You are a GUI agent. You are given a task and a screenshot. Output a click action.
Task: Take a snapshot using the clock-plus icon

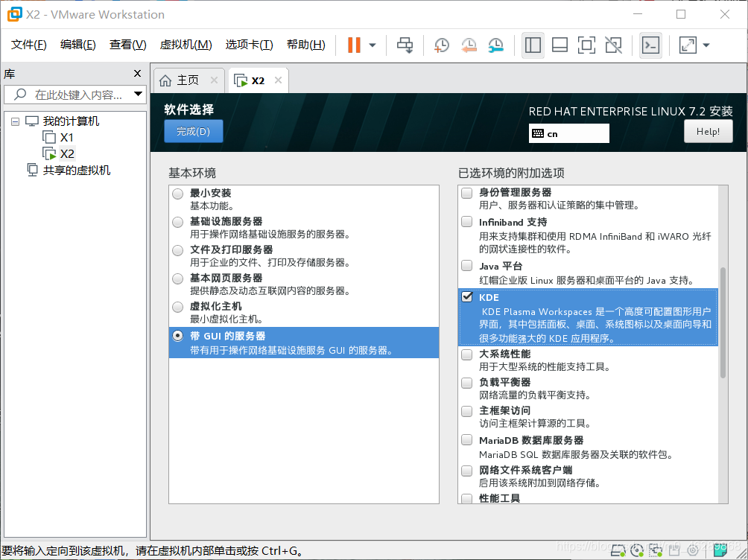click(441, 45)
